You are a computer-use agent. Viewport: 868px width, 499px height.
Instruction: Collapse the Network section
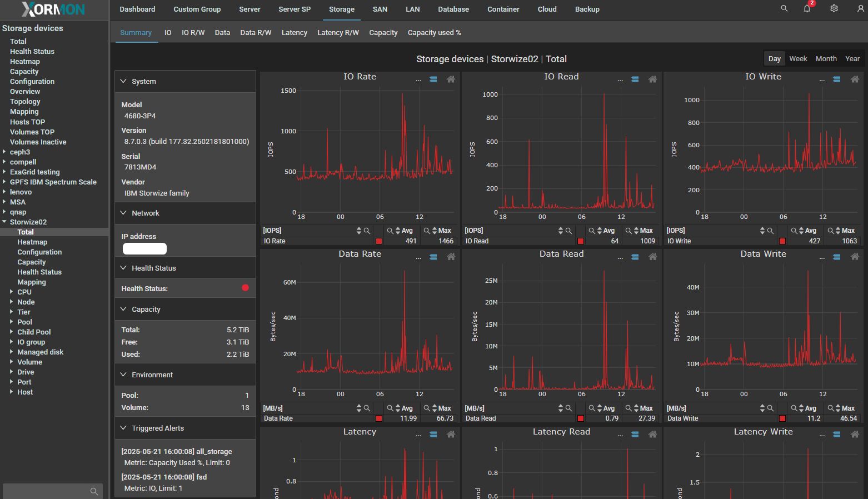click(123, 213)
